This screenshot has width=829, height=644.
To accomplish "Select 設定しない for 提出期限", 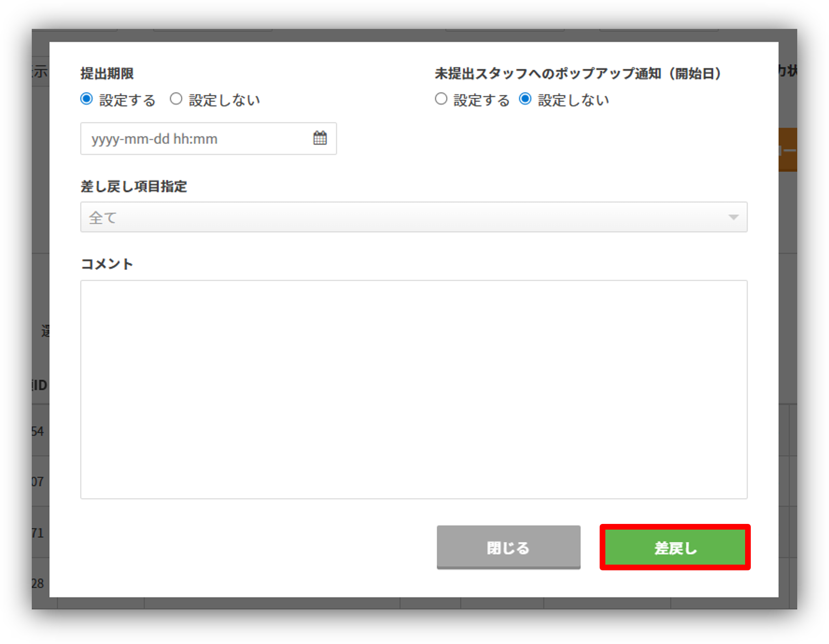I will (176, 99).
